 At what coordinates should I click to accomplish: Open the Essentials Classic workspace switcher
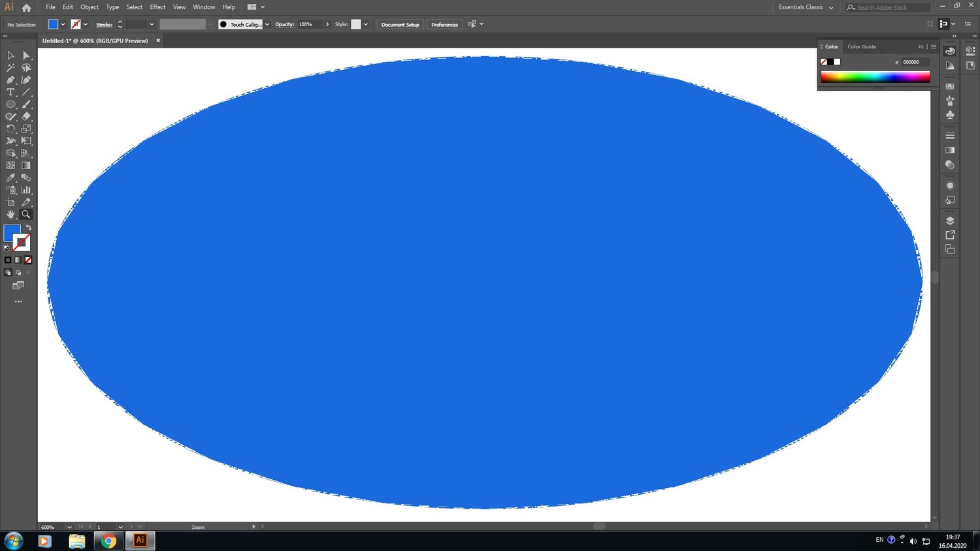point(806,7)
